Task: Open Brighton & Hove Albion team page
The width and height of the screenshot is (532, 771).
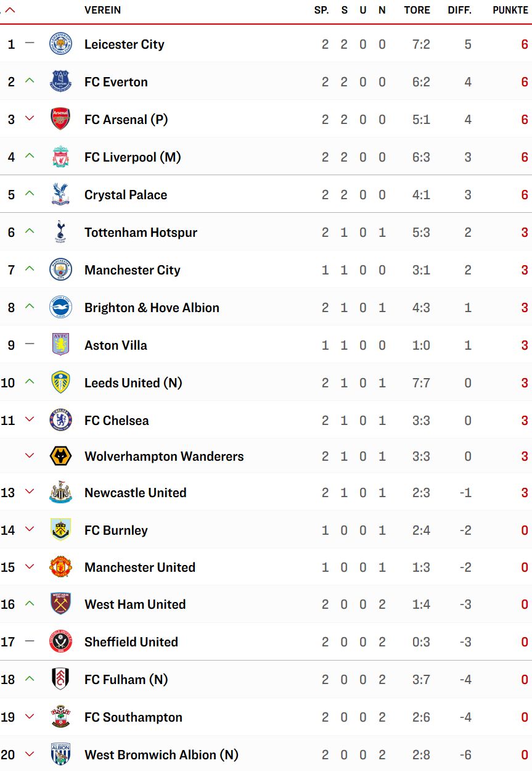Action: [152, 308]
